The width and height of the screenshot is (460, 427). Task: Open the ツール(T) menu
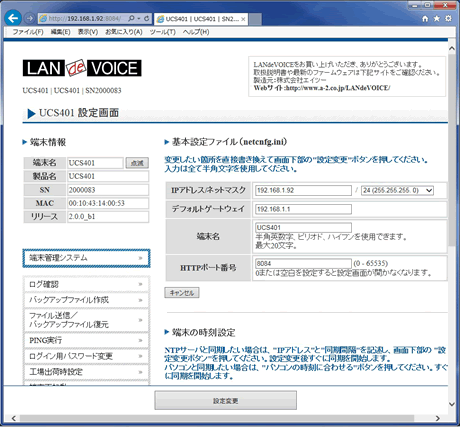coord(162,32)
